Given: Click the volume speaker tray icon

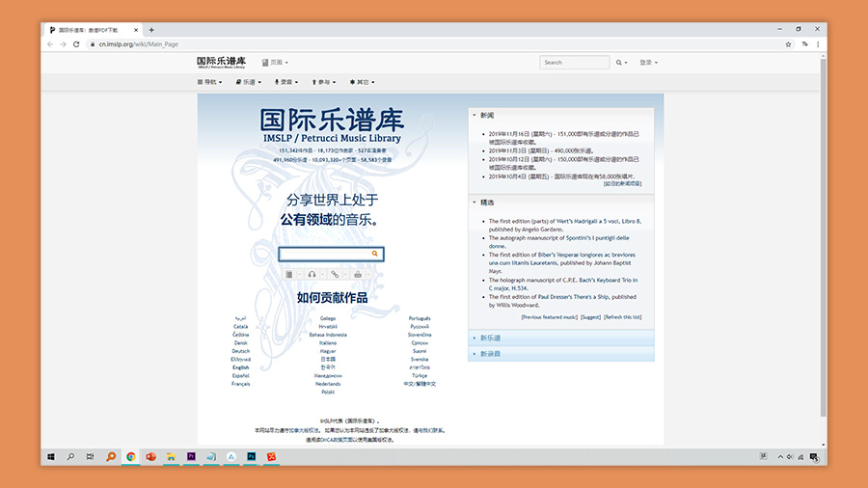Looking at the screenshot, I should coord(790,457).
